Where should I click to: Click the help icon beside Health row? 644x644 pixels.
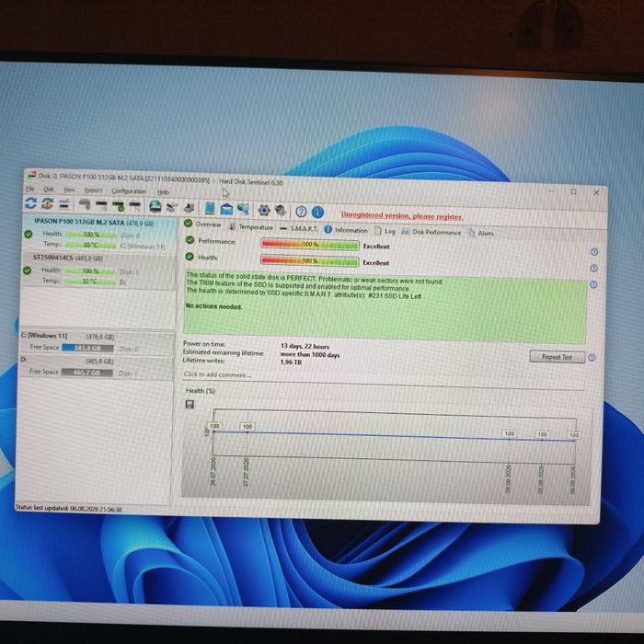pyautogui.click(x=593, y=269)
